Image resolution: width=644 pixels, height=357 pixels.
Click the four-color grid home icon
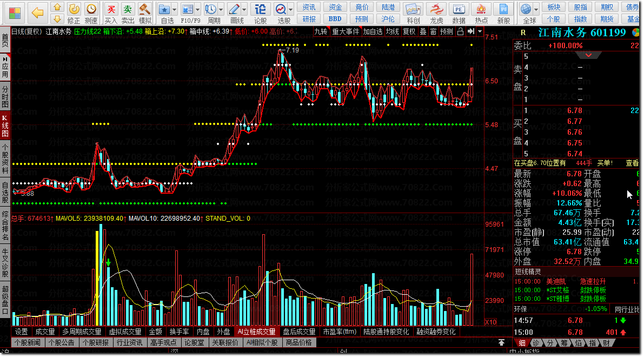tap(15, 13)
